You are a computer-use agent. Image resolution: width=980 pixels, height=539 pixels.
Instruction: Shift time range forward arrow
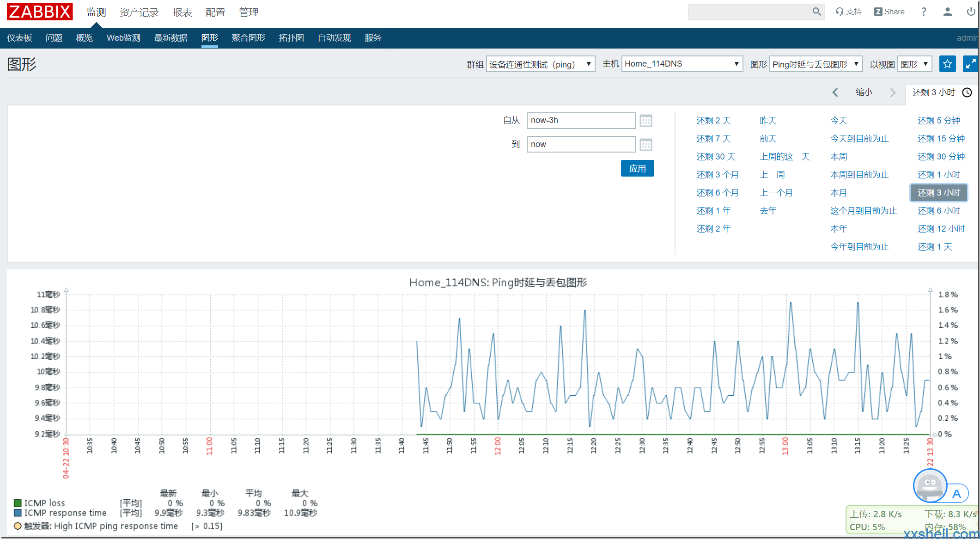pyautogui.click(x=893, y=92)
